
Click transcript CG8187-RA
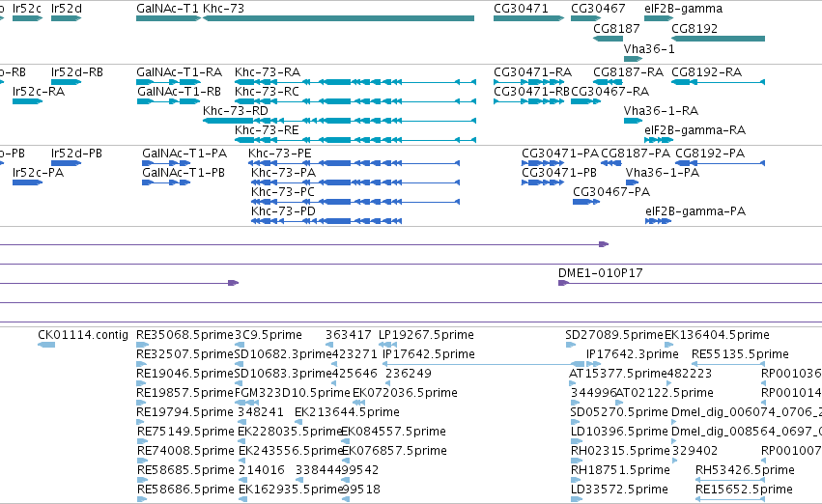pos(609,82)
